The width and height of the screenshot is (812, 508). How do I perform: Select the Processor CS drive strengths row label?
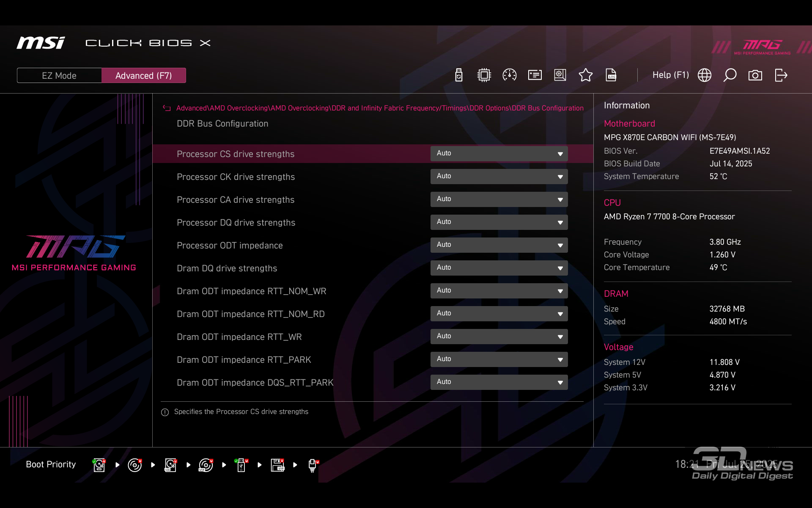click(x=236, y=154)
